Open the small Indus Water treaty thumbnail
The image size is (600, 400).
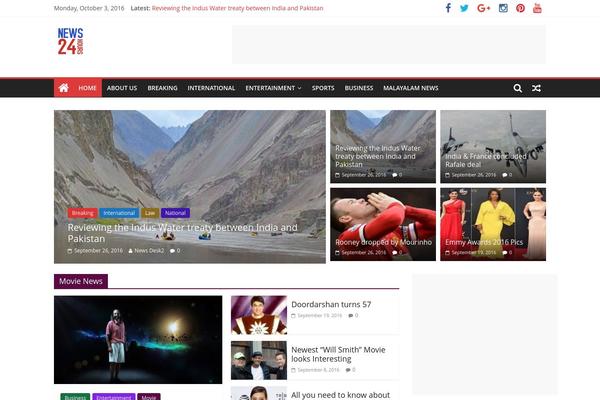coord(383,147)
